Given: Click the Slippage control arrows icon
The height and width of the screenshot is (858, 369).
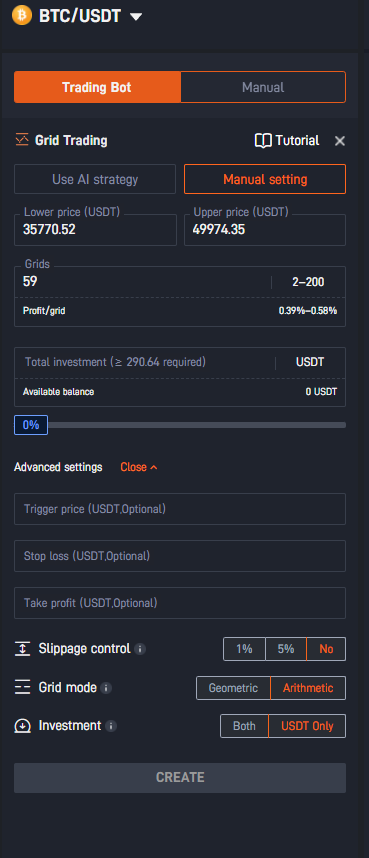Looking at the screenshot, I should (22, 649).
